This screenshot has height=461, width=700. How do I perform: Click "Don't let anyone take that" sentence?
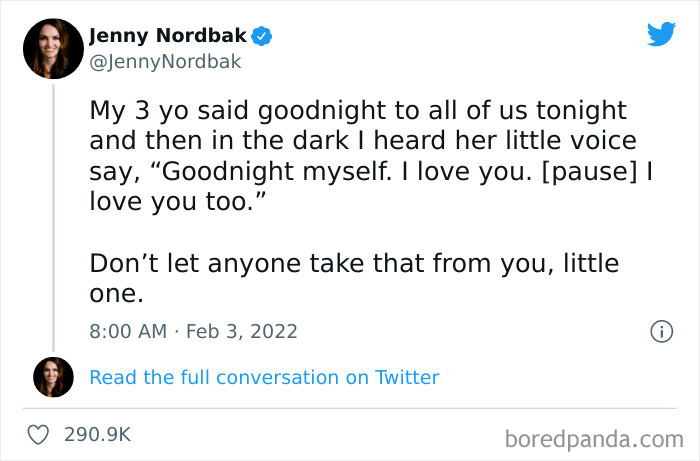tap(354, 264)
